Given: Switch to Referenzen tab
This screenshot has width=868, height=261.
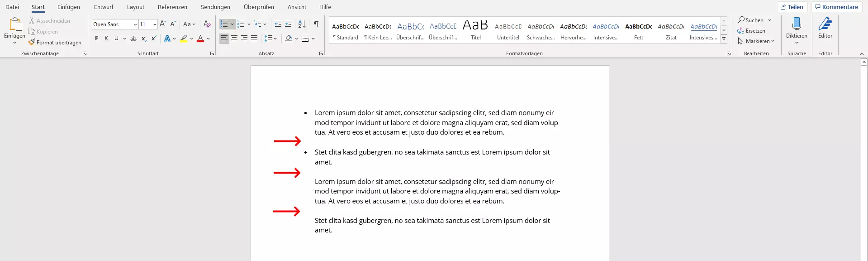Looking at the screenshot, I should tap(172, 7).
